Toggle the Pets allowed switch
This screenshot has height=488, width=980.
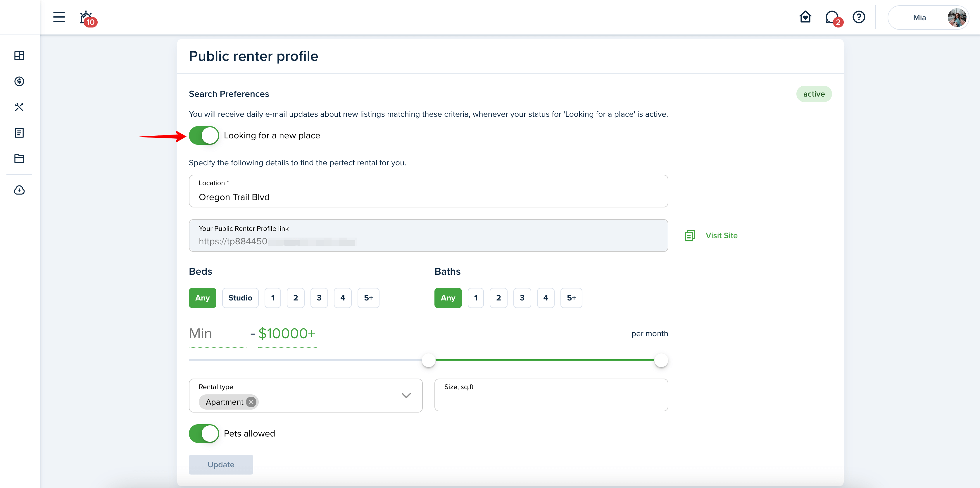tap(204, 434)
